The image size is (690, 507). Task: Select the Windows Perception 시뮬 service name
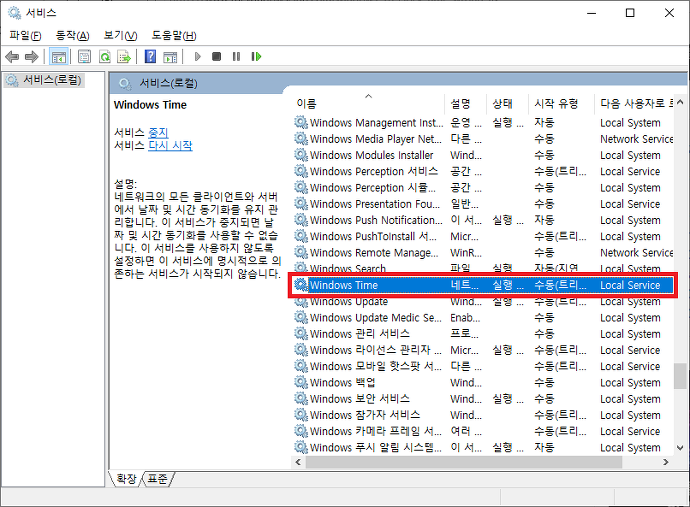click(373, 188)
